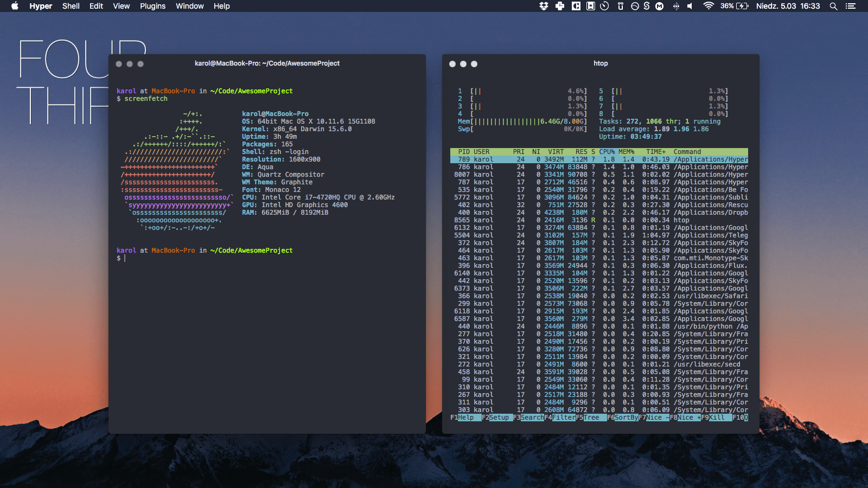
Task: Sort htop by the USER column header
Action: pos(482,152)
